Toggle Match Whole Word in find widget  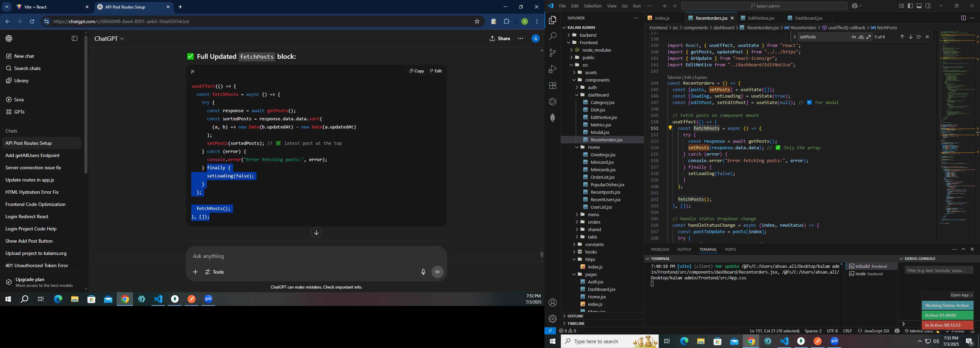[x=861, y=37]
